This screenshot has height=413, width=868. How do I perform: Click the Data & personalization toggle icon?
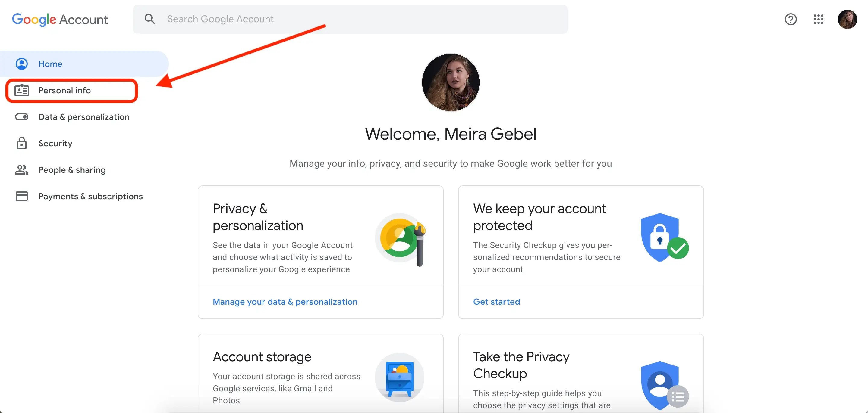tap(22, 117)
